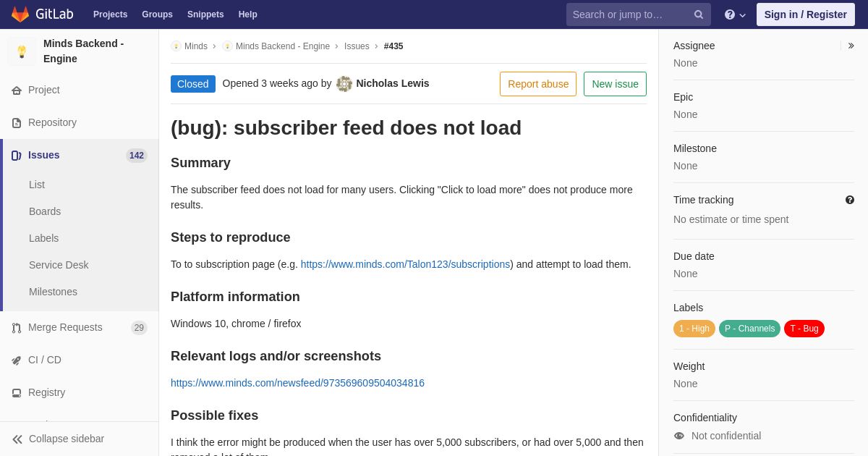Click the Minds Backend - Engine breadcrumb link
The width and height of the screenshot is (868, 456).
283,46
